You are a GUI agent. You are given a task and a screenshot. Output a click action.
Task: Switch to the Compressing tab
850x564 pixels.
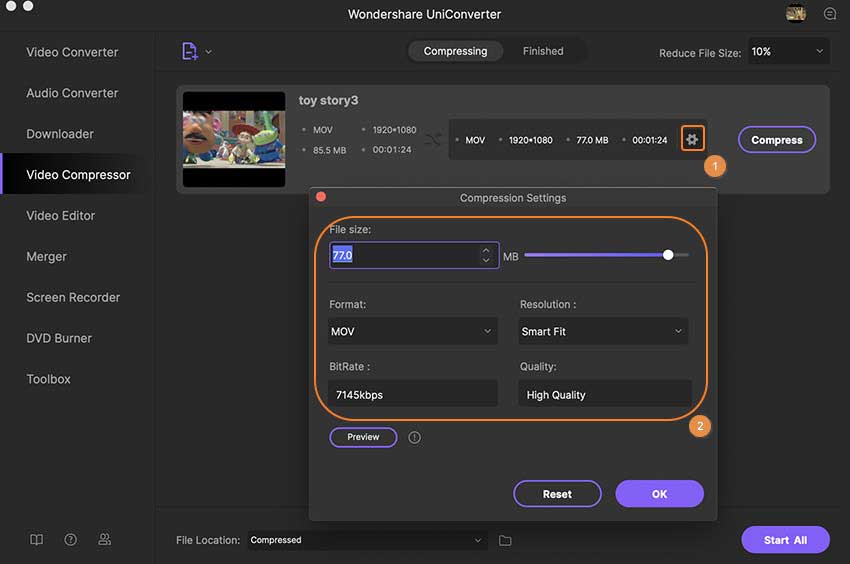point(455,51)
